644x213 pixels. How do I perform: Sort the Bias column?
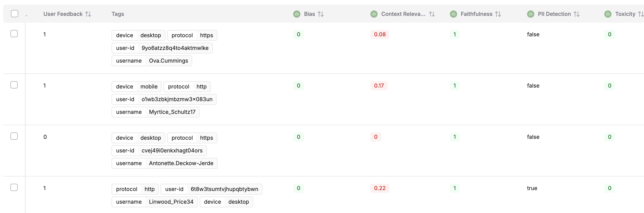[321, 14]
